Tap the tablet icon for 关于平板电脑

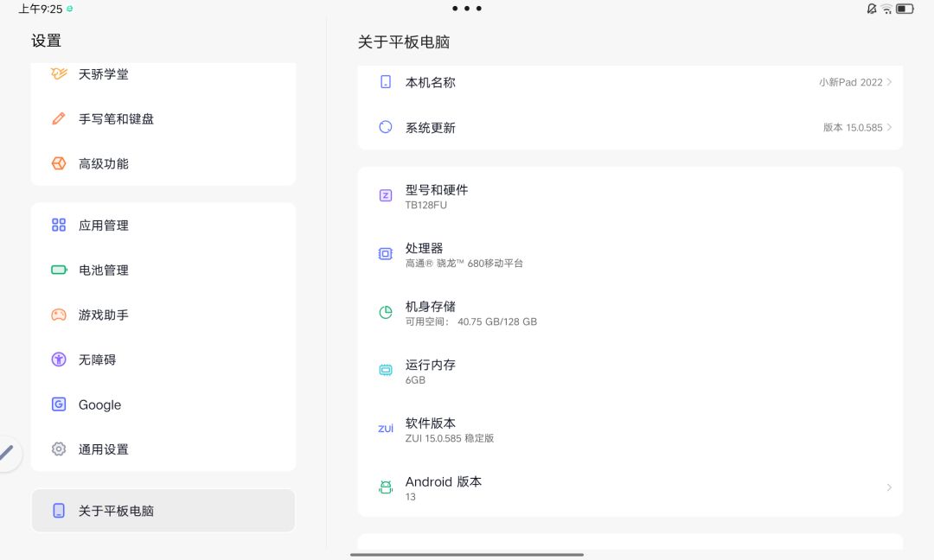click(59, 511)
